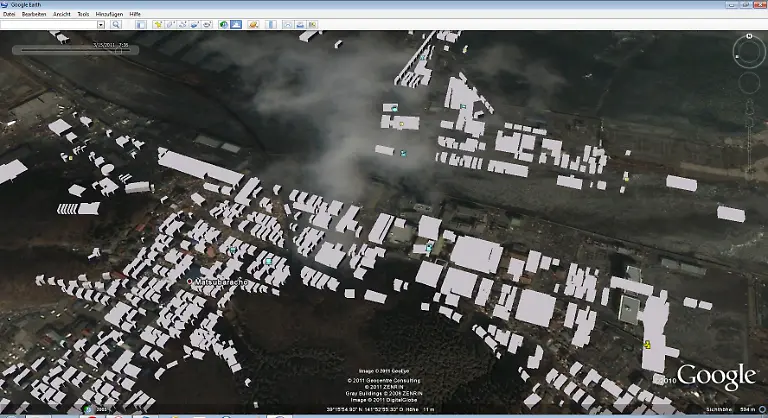Screen dimensions: 768x418
Task: Toggle the sunlight toolbar button
Action: click(237, 25)
